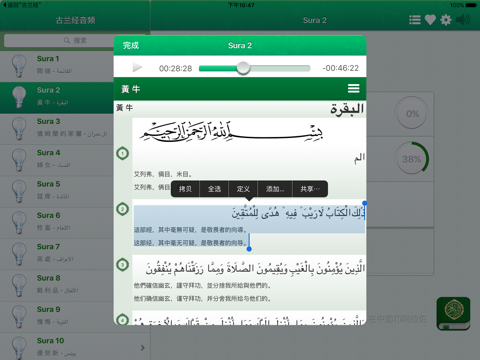
Task: Play the Sura 2 audio
Action: coord(137,68)
